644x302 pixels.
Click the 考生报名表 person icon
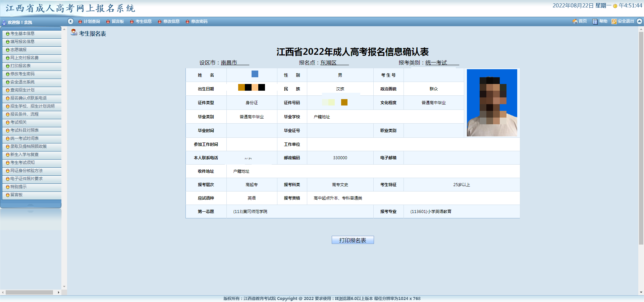point(74,32)
